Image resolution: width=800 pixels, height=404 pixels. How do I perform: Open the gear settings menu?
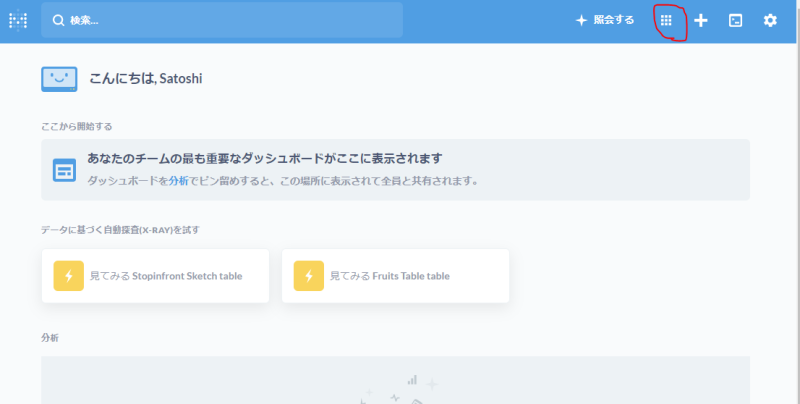[770, 20]
